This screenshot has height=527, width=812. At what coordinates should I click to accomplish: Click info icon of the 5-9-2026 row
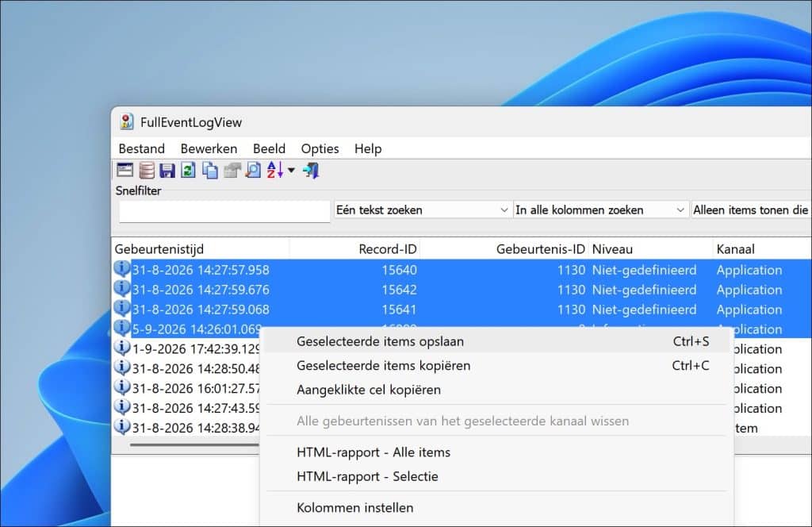tap(122, 329)
